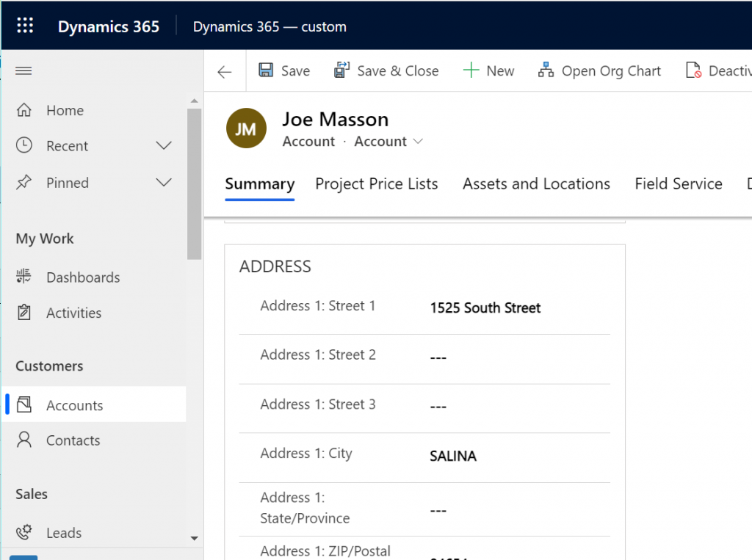752x560 pixels.
Task: Click the green plus New icon
Action: pyautogui.click(x=471, y=70)
